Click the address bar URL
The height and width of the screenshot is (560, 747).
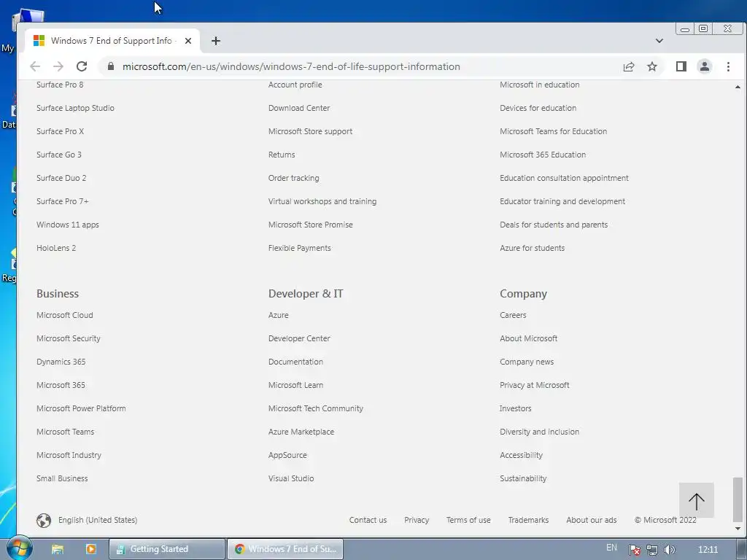click(x=291, y=66)
